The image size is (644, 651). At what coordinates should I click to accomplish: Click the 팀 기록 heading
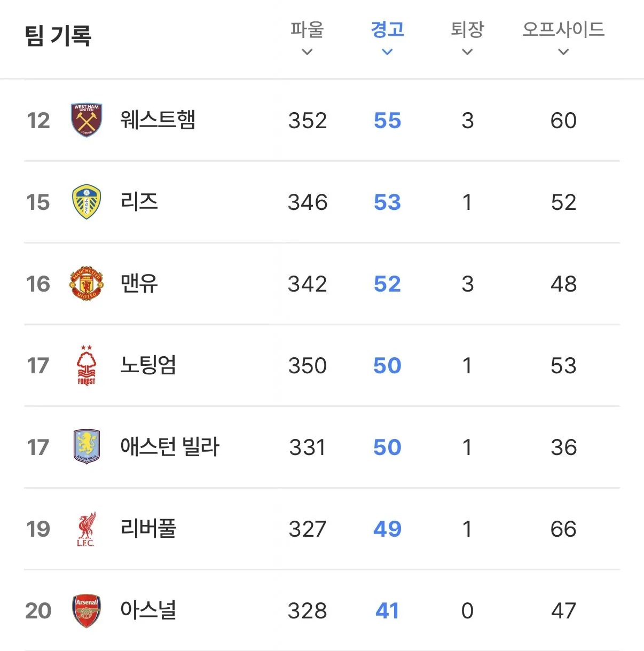click(x=58, y=36)
